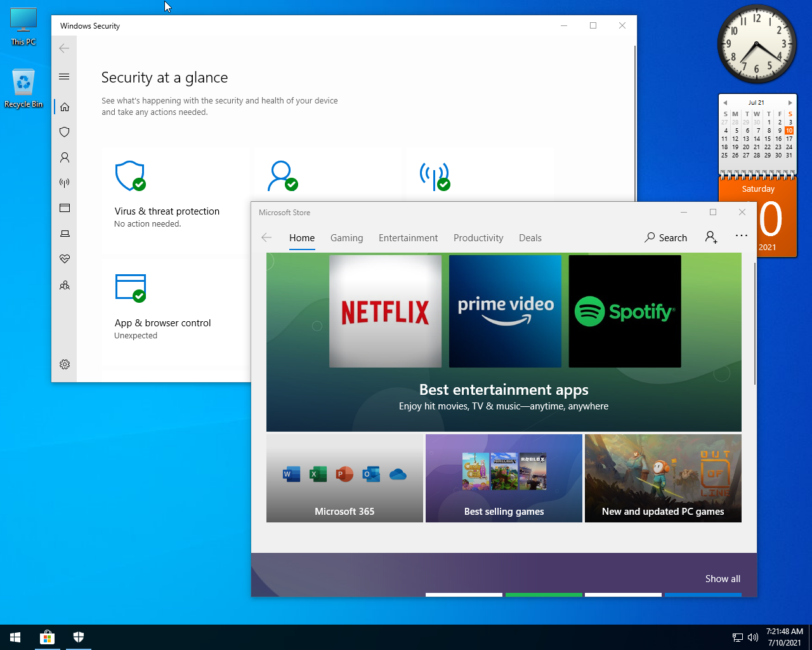Switch to the Gaming tab
This screenshot has width=812, height=650.
click(346, 238)
